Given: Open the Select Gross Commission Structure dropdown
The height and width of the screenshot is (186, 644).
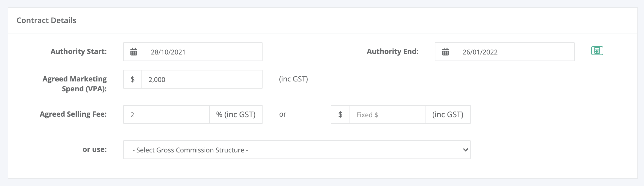Looking at the screenshot, I should [297, 150].
